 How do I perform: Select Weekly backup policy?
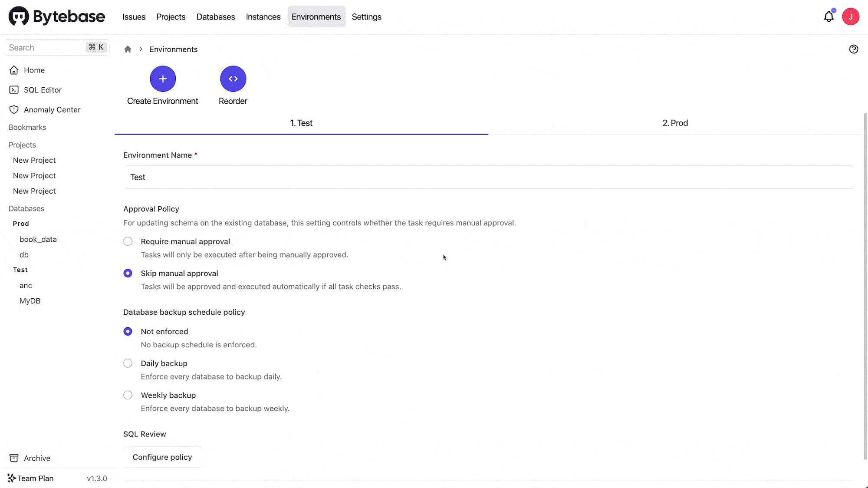click(x=128, y=395)
